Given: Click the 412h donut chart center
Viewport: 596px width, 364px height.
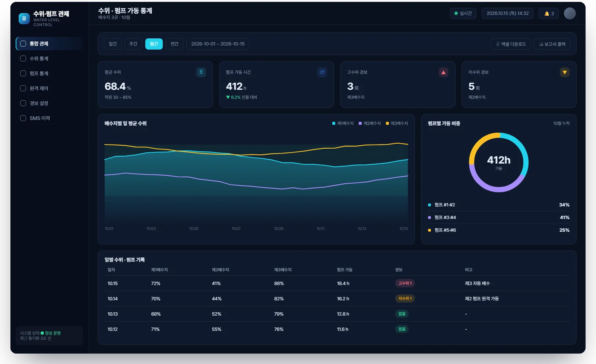Looking at the screenshot, I should click(499, 162).
